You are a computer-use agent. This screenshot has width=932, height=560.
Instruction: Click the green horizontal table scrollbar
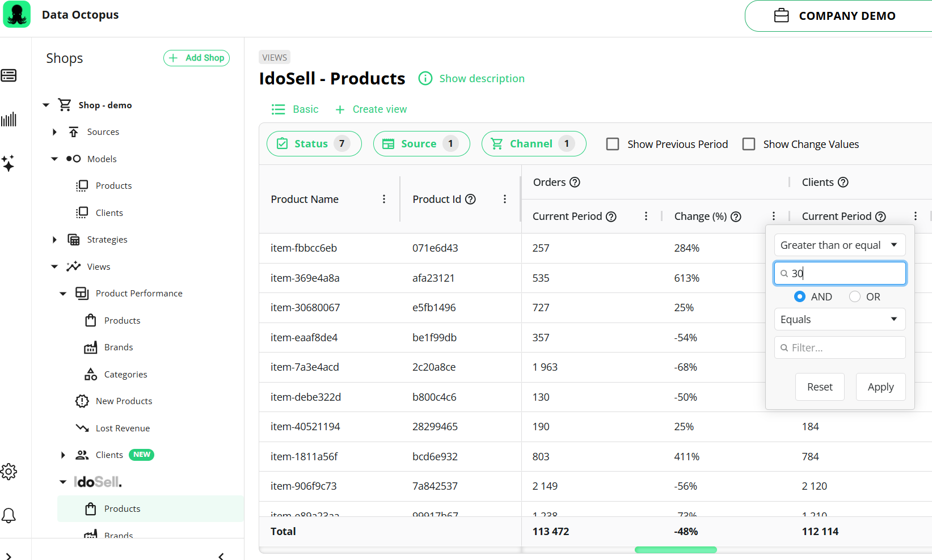pos(675,549)
